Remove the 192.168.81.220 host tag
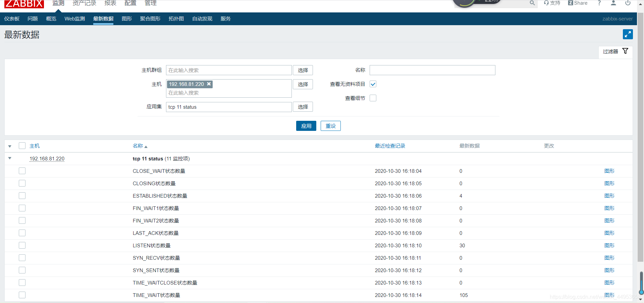 [x=209, y=84]
